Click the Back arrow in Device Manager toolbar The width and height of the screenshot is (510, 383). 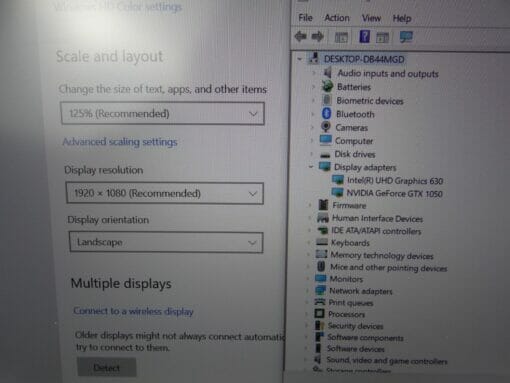pyautogui.click(x=301, y=36)
